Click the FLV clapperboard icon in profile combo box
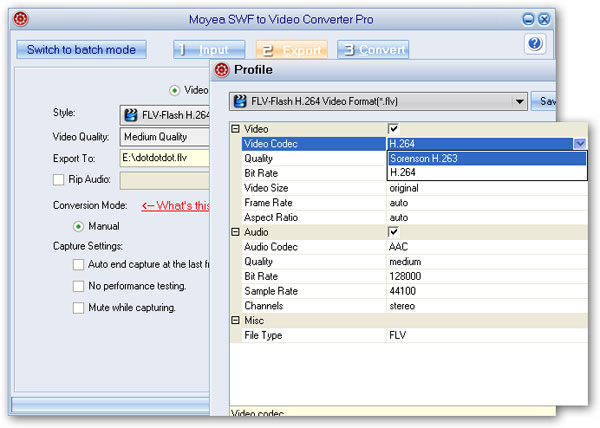This screenshot has width=600, height=428. click(x=240, y=101)
